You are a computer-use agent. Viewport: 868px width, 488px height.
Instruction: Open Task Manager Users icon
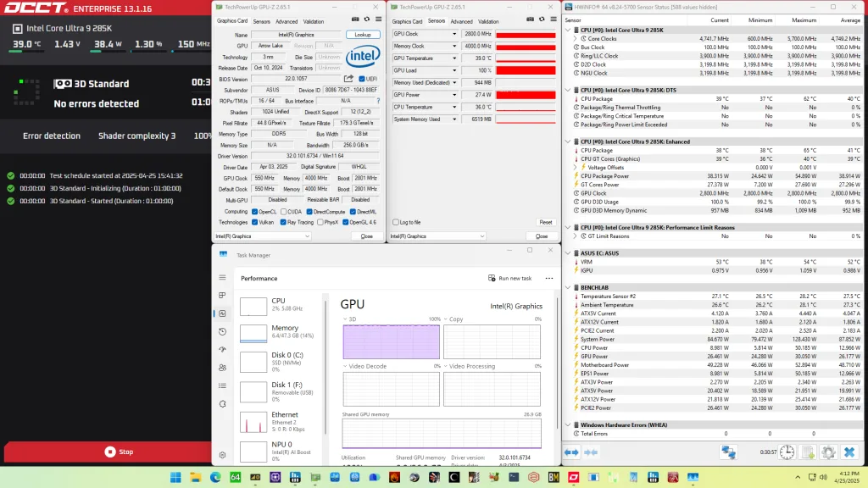click(223, 368)
